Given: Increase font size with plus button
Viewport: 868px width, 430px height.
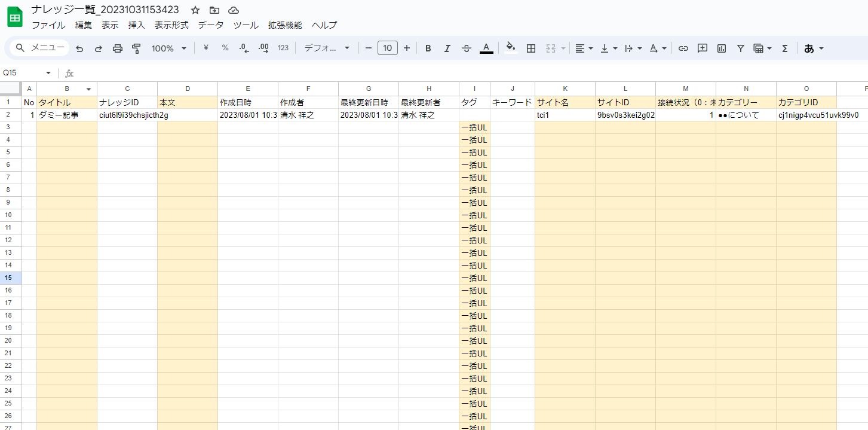Looking at the screenshot, I should coord(407,48).
